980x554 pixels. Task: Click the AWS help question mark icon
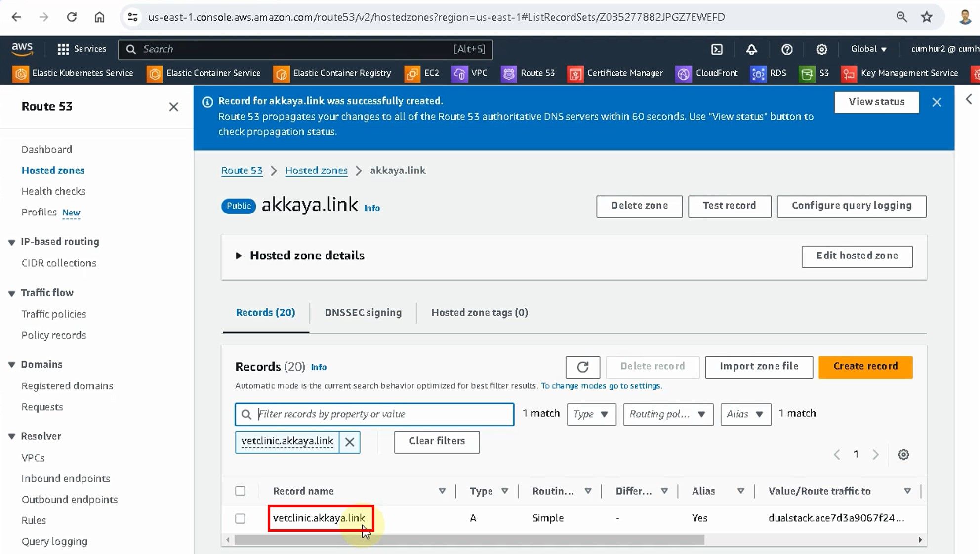click(x=787, y=49)
